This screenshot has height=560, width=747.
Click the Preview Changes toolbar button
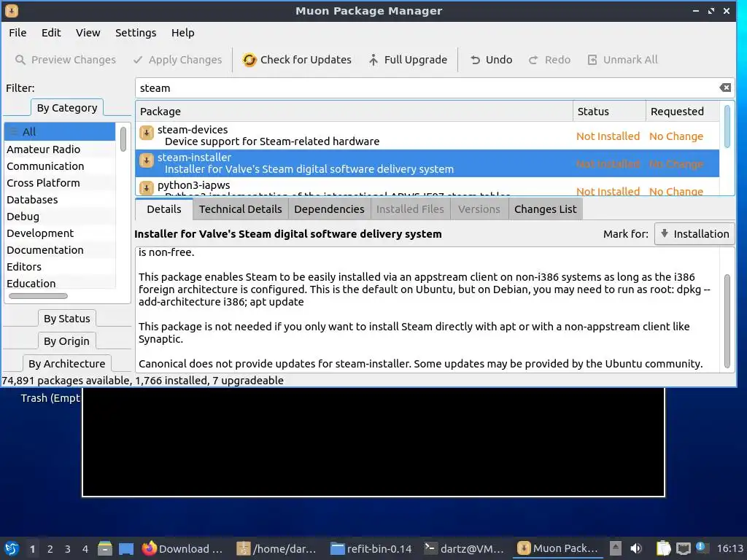click(65, 60)
